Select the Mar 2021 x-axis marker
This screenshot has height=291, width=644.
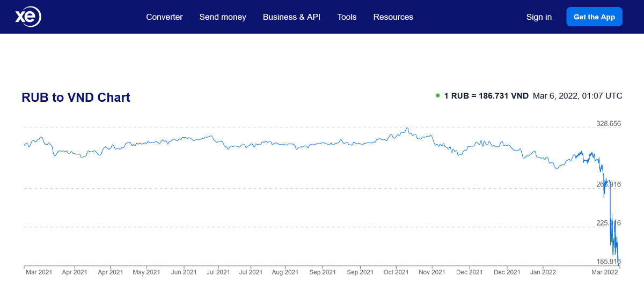(39, 272)
